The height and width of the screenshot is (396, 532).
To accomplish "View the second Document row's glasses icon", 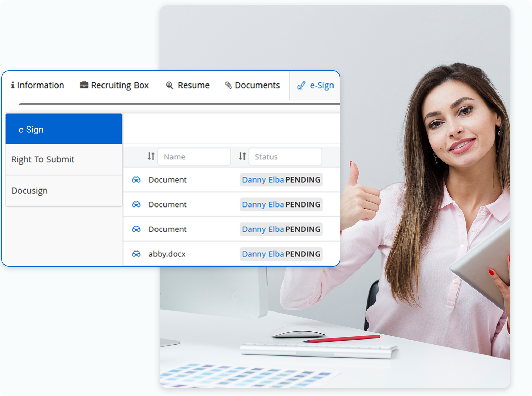I will (x=136, y=204).
